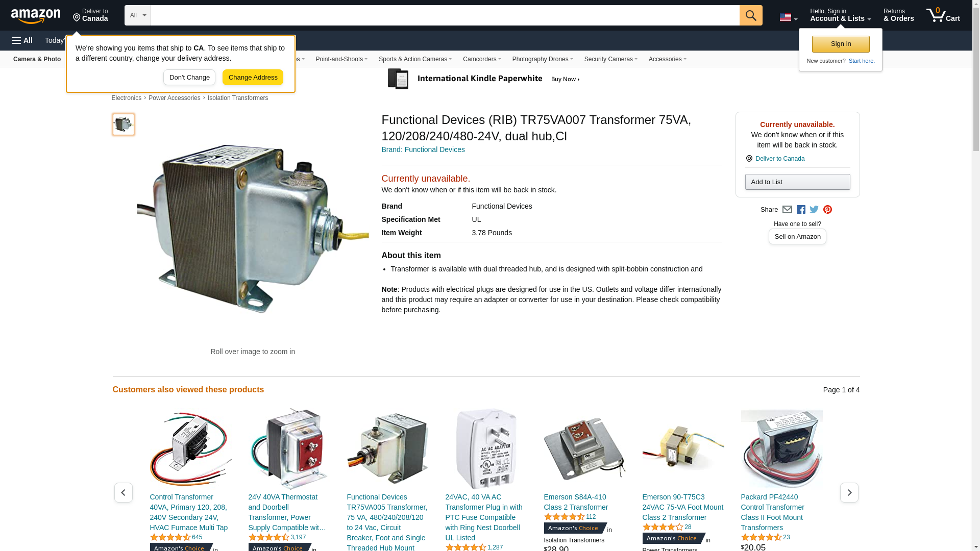The image size is (980, 551).
Task: Go to next carousel page arrow
Action: tap(849, 493)
